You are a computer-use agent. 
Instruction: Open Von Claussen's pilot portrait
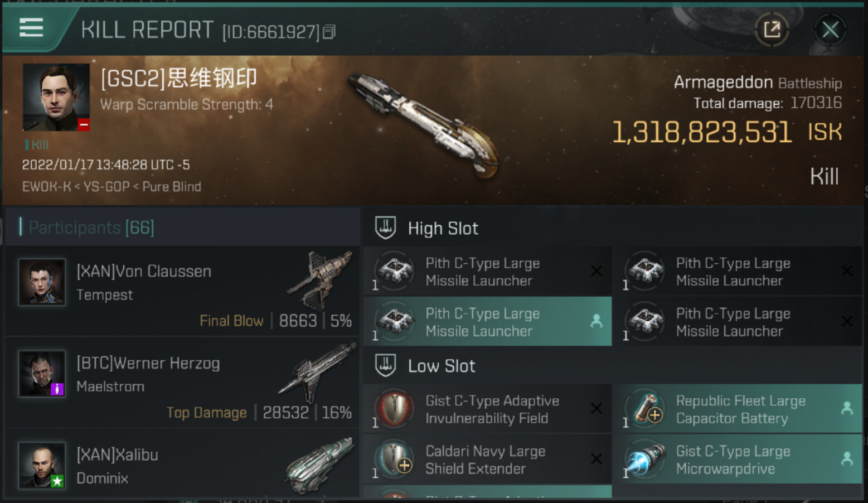(x=42, y=282)
